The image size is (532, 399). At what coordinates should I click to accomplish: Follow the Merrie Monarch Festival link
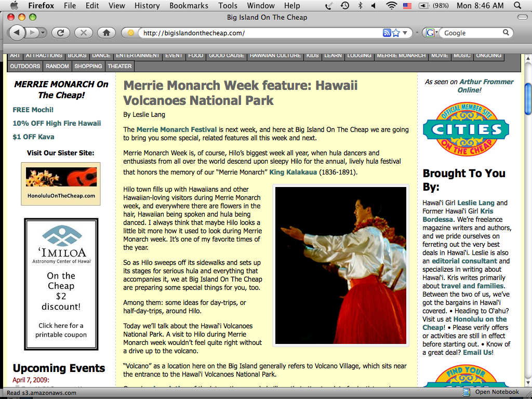[177, 129]
